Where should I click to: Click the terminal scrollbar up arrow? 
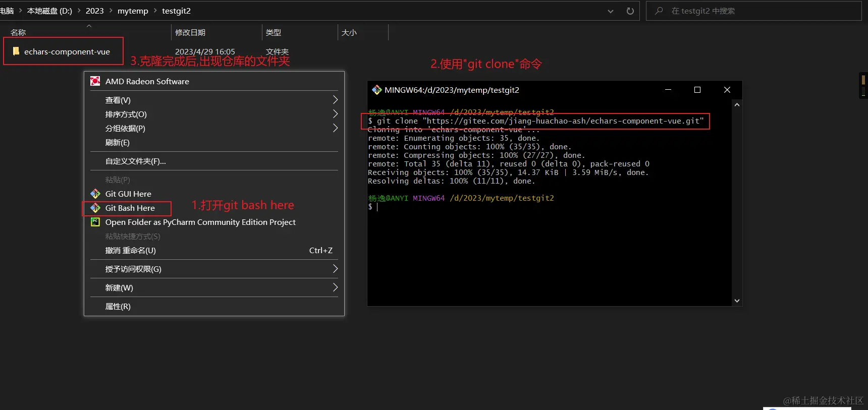tap(737, 105)
